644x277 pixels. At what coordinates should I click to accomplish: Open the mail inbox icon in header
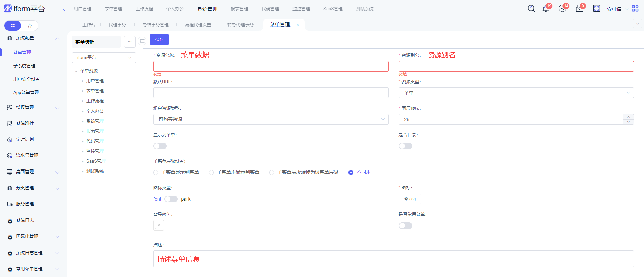click(x=579, y=9)
